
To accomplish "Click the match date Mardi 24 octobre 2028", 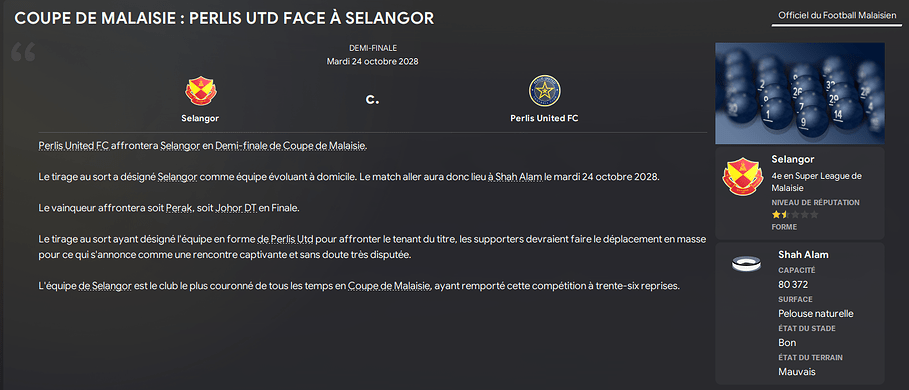I will pyautogui.click(x=372, y=61).
